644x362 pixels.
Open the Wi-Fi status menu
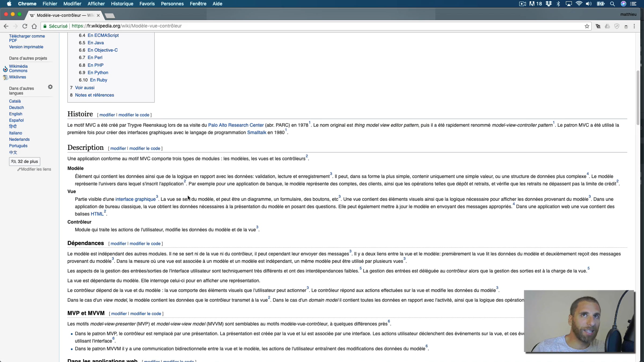[x=579, y=4]
